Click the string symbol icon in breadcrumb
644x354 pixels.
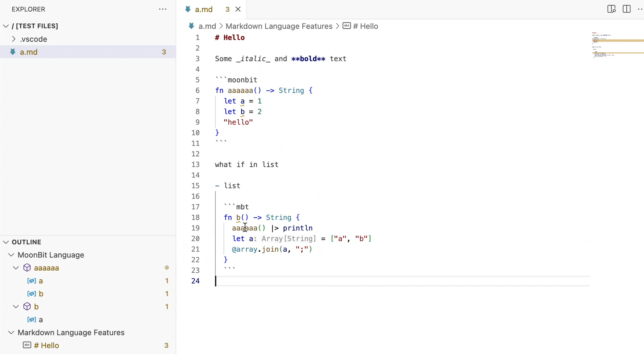pyautogui.click(x=347, y=26)
